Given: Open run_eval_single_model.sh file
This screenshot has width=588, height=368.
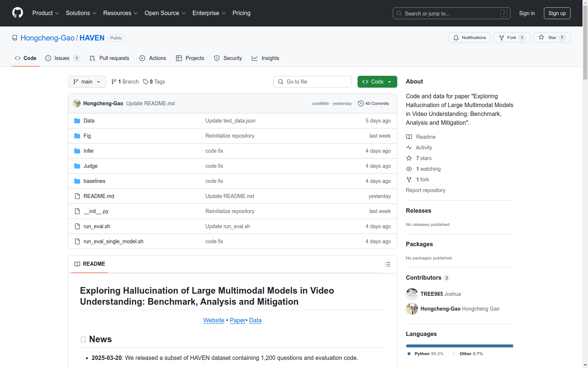Looking at the screenshot, I should 114,241.
